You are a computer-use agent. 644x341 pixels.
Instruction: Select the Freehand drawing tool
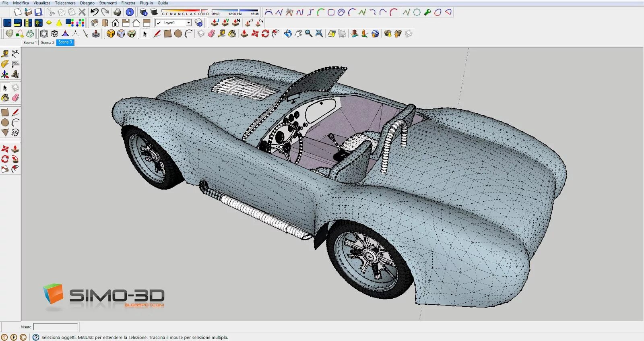[x=15, y=132]
